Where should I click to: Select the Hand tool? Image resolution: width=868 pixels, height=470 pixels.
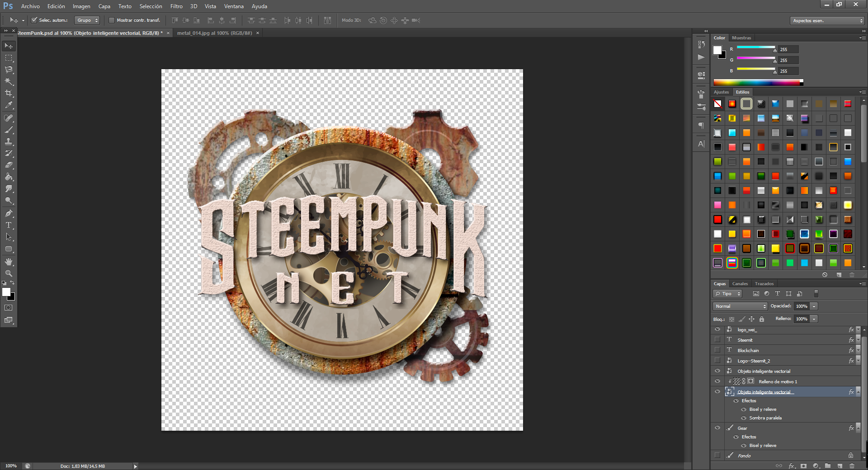point(9,262)
